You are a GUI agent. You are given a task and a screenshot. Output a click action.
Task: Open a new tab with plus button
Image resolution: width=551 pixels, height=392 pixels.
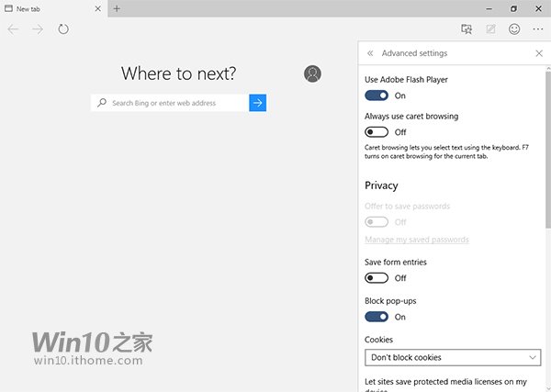pyautogui.click(x=117, y=8)
